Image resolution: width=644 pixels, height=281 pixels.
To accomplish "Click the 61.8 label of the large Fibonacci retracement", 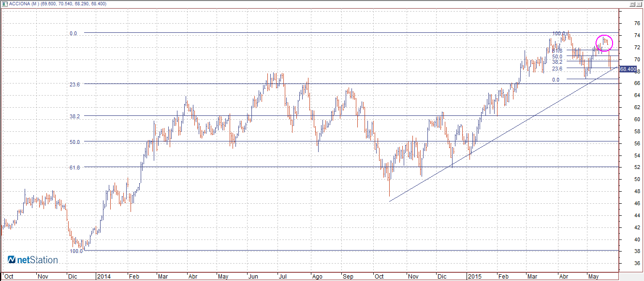I will click(x=74, y=167).
